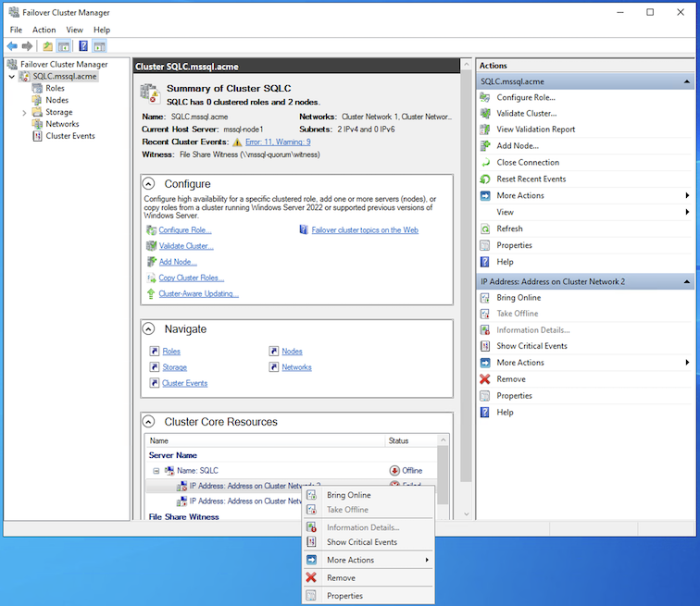Screen dimensions: 700x606
Task: Click View Validation Report in Actions pane
Action: [536, 130]
